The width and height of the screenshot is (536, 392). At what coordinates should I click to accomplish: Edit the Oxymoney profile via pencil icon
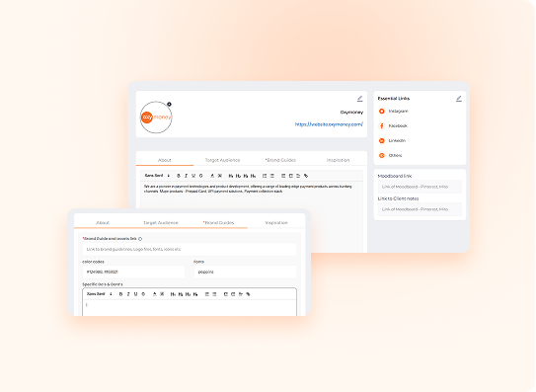[360, 99]
